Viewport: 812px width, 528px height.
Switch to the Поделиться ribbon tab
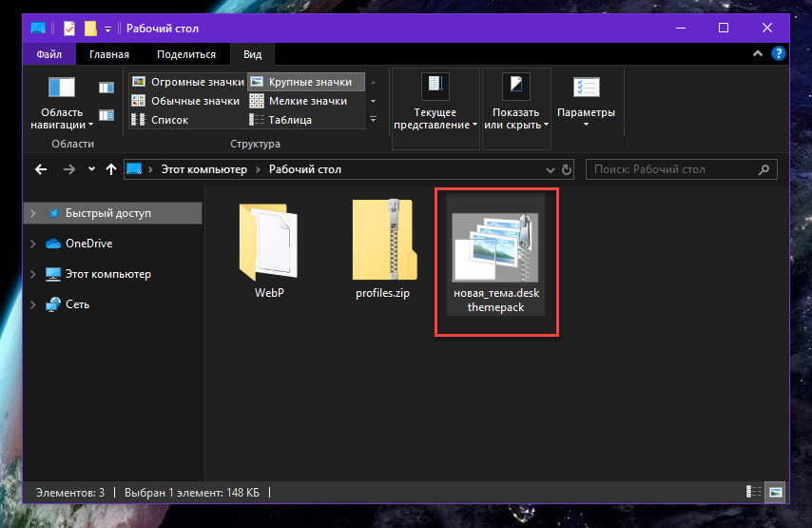tap(186, 54)
